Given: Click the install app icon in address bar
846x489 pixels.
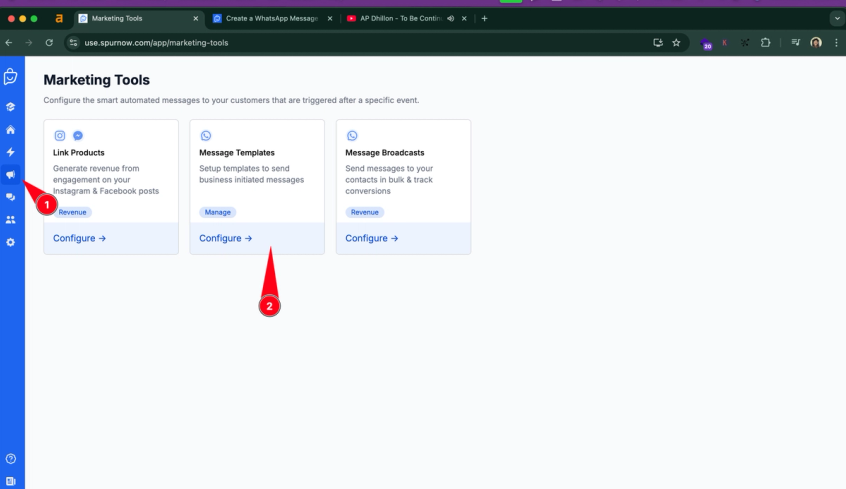Looking at the screenshot, I should click(658, 43).
